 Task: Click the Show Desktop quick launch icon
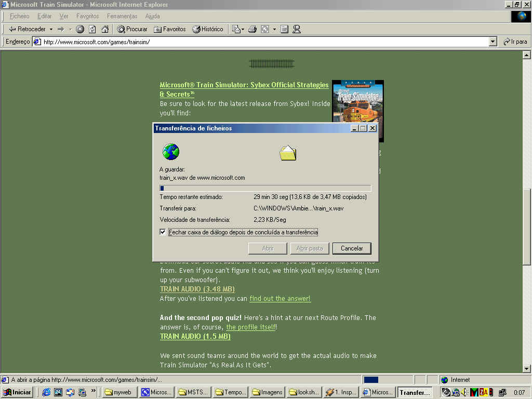click(x=82, y=392)
